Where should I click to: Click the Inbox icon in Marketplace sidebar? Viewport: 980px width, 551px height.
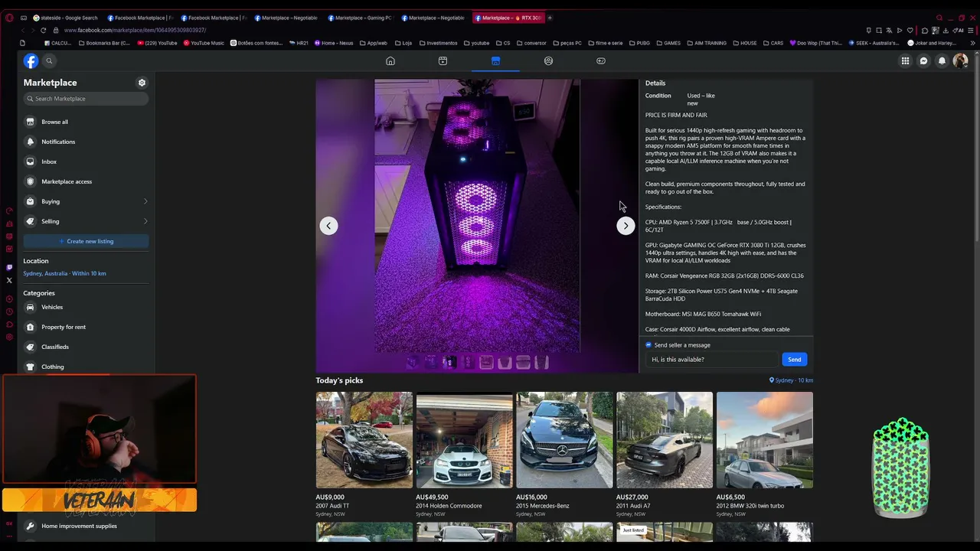click(31, 161)
